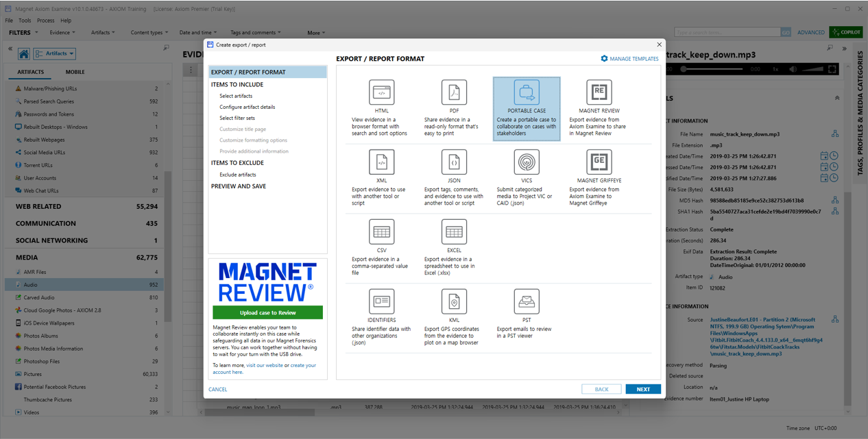The width and height of the screenshot is (868, 439).
Task: Go to Exclude artifacts step
Action: coord(238,175)
